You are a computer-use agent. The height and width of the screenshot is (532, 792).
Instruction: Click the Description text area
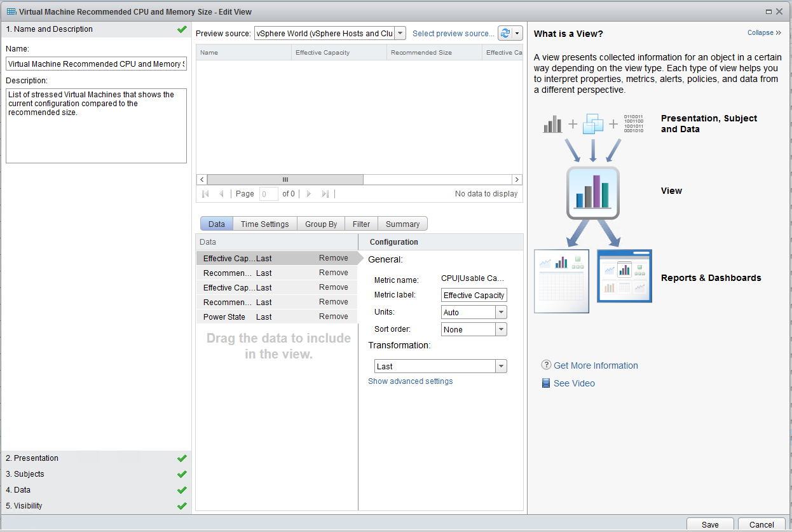point(96,126)
